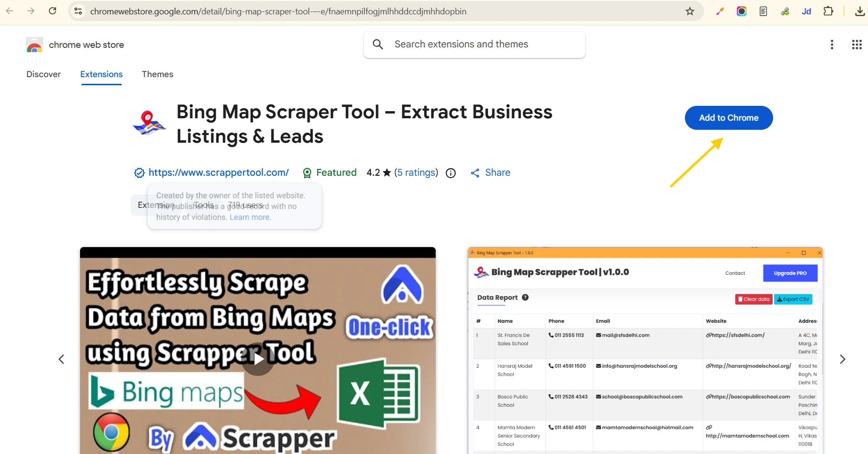Click Add to Chrome button
This screenshot has height=454, width=868.
(729, 118)
